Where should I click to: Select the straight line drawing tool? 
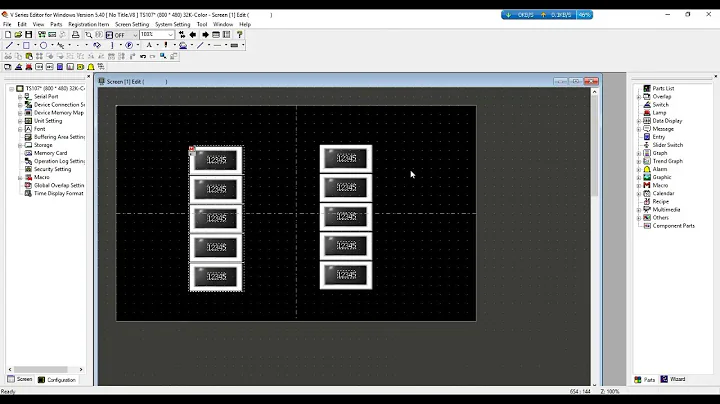(x=9, y=45)
